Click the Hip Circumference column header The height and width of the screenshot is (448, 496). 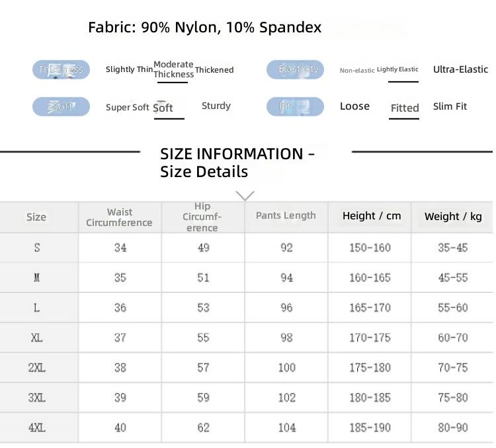pyautogui.click(x=202, y=217)
